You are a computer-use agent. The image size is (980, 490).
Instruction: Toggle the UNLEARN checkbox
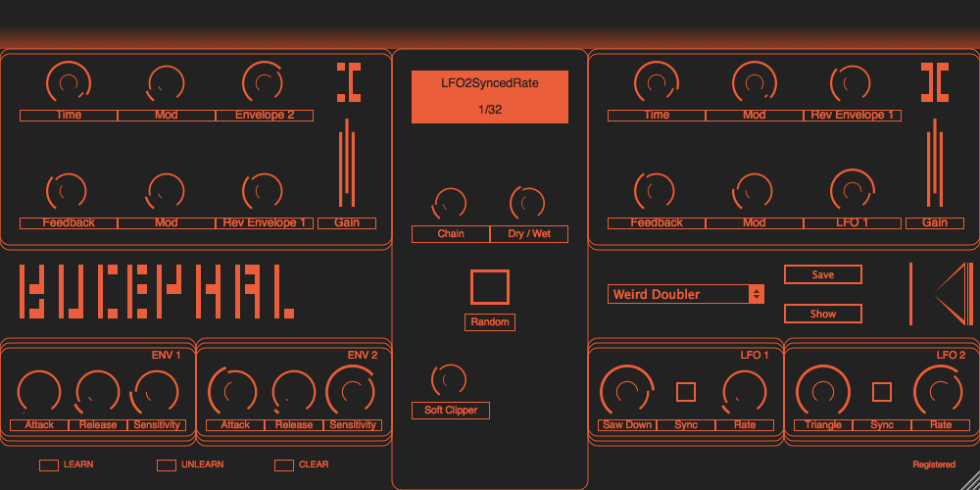click(x=167, y=465)
